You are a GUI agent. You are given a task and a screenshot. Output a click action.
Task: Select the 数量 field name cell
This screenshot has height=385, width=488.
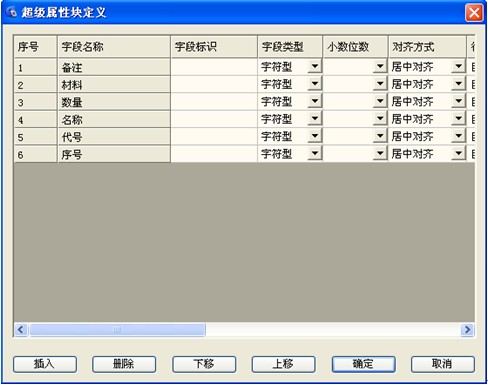(x=114, y=101)
